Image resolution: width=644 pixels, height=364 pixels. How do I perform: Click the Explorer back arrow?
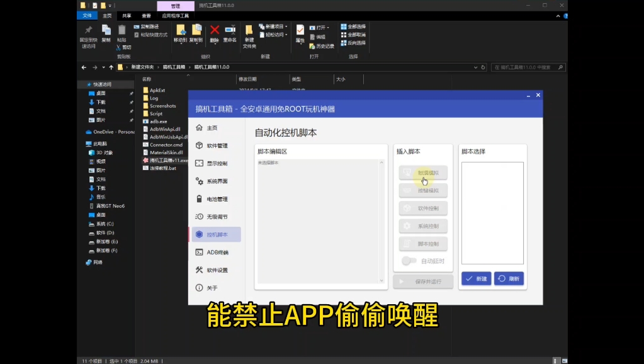point(84,67)
